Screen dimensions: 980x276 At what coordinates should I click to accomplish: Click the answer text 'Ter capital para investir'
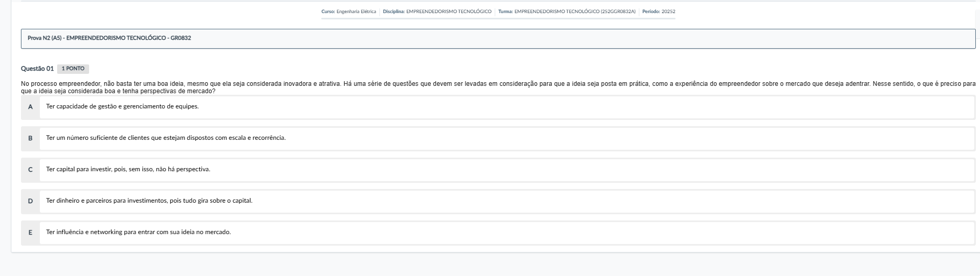pos(128,170)
